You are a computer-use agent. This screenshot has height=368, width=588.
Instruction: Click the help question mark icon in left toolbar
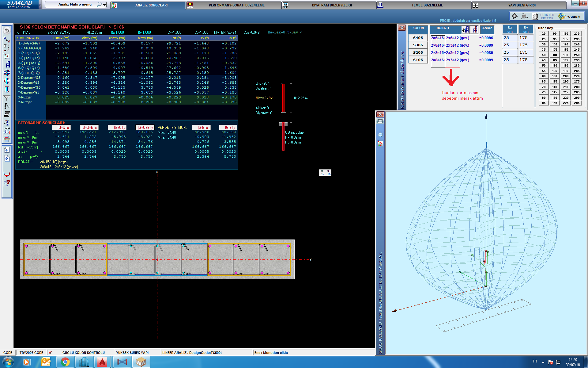click(7, 183)
